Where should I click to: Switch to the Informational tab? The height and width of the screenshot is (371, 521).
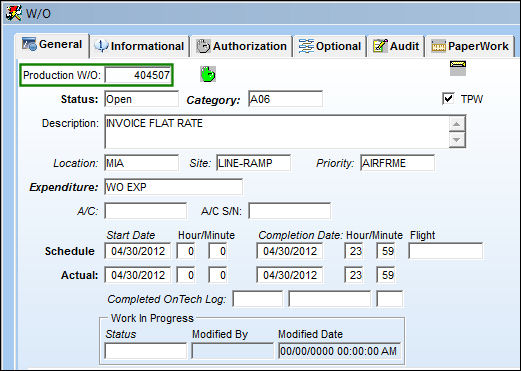pos(139,46)
